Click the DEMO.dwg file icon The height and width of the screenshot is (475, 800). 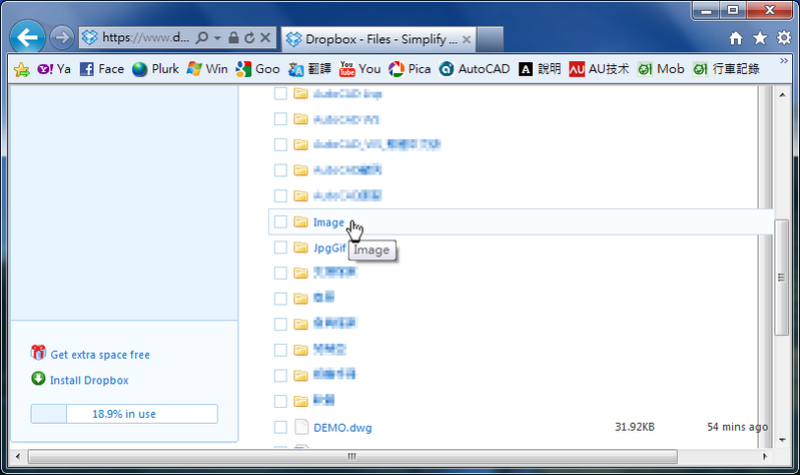coord(302,427)
